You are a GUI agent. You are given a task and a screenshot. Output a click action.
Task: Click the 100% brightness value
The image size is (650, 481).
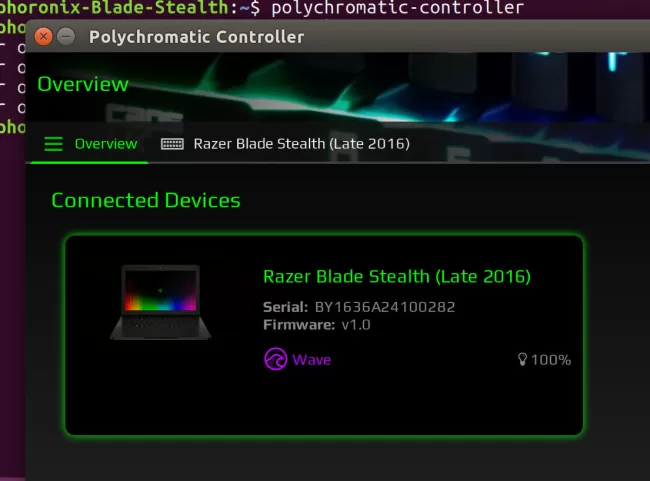coord(551,360)
